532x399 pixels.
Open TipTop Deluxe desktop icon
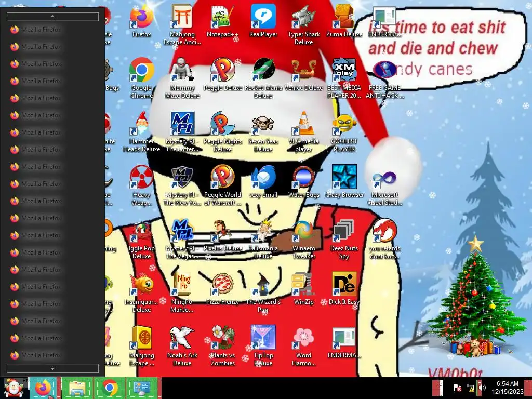263,346
